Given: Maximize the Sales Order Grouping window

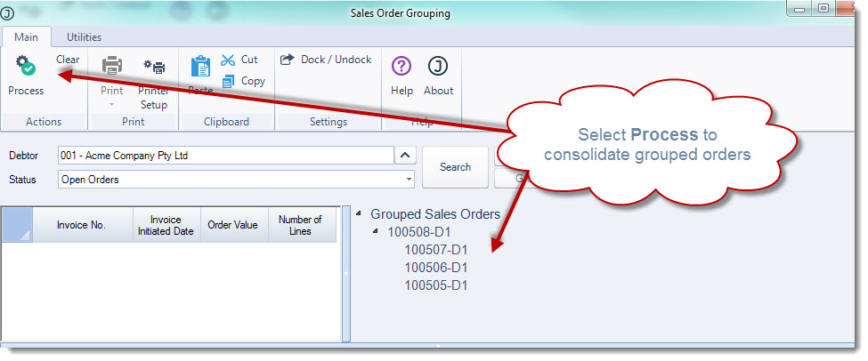Looking at the screenshot, I should [823, 8].
